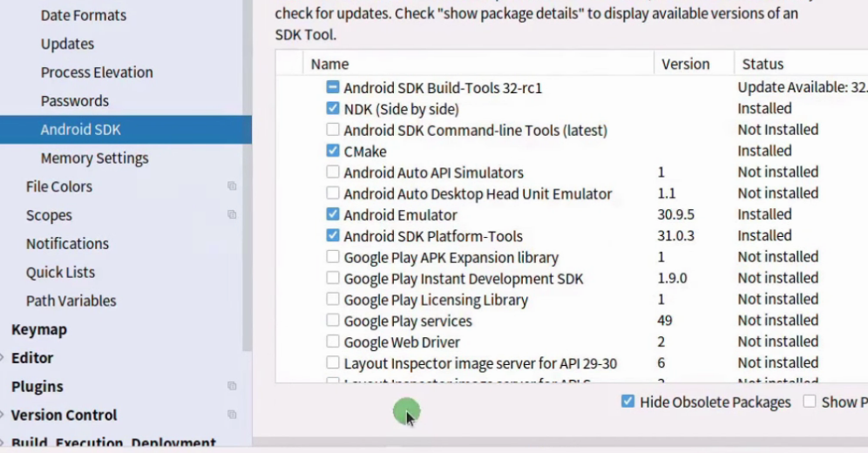
Task: Check Layout Inspector image server API 29-30
Action: tap(332, 363)
